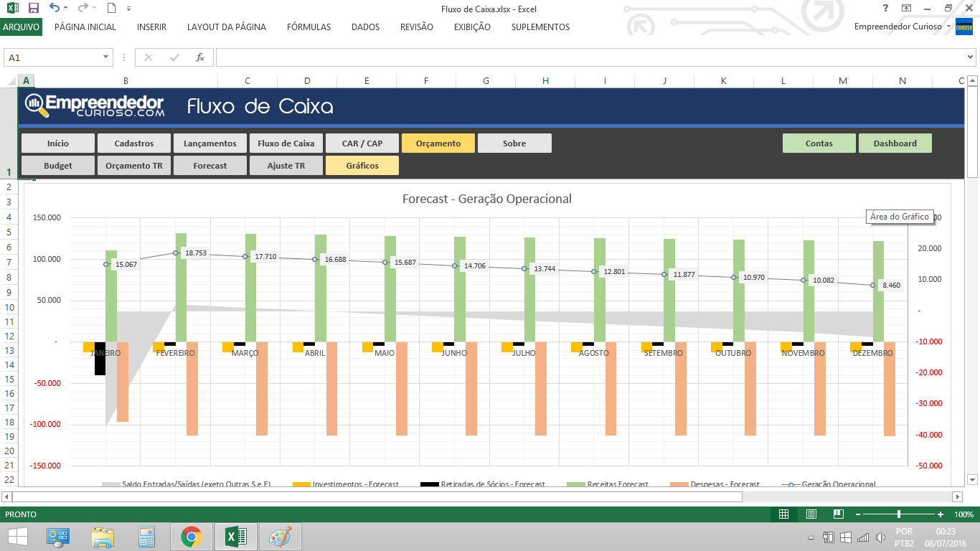This screenshot has height=551, width=980.
Task: Switch to Page Layout view icon
Action: (811, 514)
